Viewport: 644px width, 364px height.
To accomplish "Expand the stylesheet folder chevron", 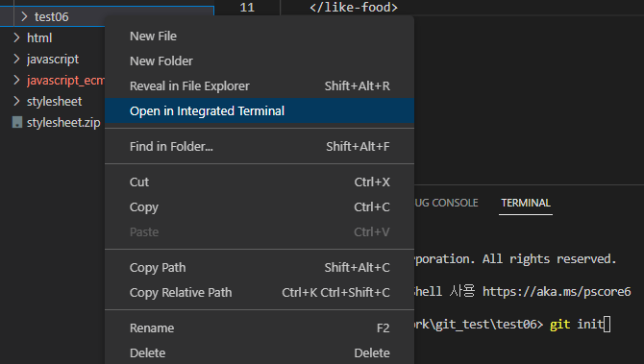I will pyautogui.click(x=16, y=102).
